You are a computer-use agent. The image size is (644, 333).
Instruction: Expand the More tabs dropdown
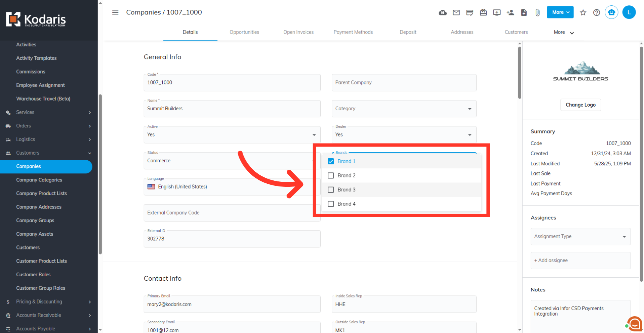(564, 33)
